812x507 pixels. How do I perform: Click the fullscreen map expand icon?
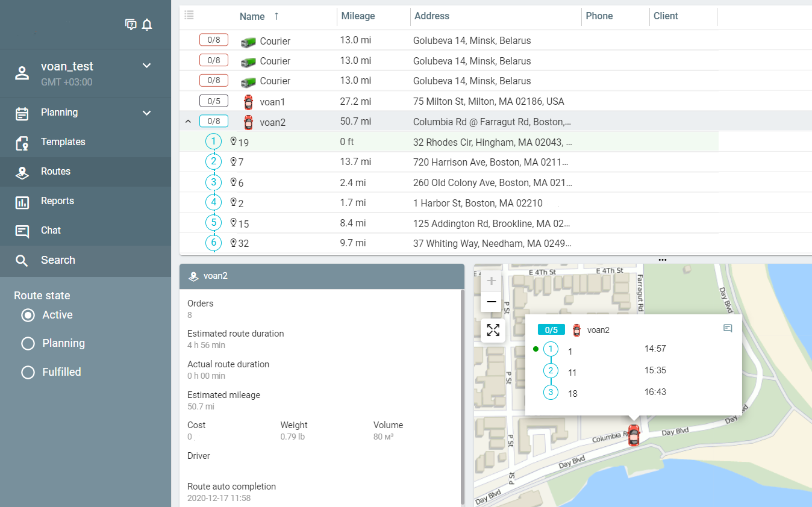(x=493, y=330)
